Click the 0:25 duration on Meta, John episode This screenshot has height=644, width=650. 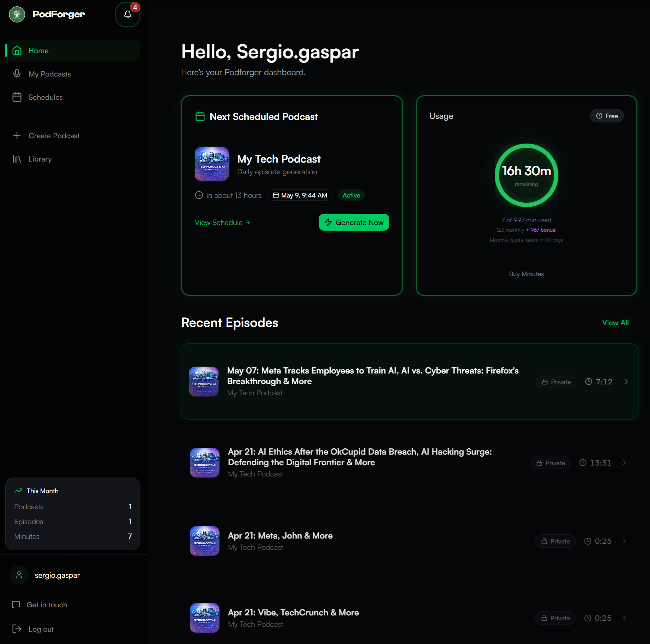(603, 541)
